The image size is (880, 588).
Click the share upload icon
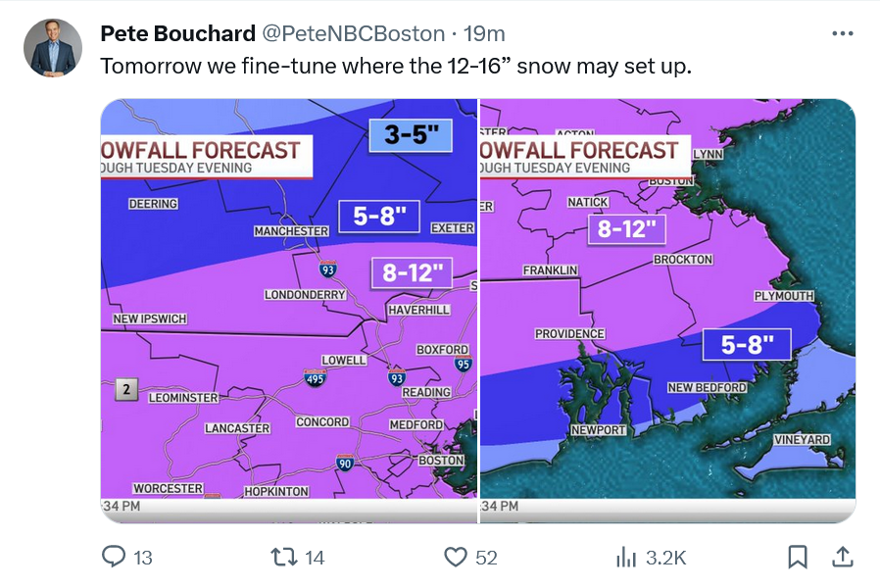tap(843, 558)
